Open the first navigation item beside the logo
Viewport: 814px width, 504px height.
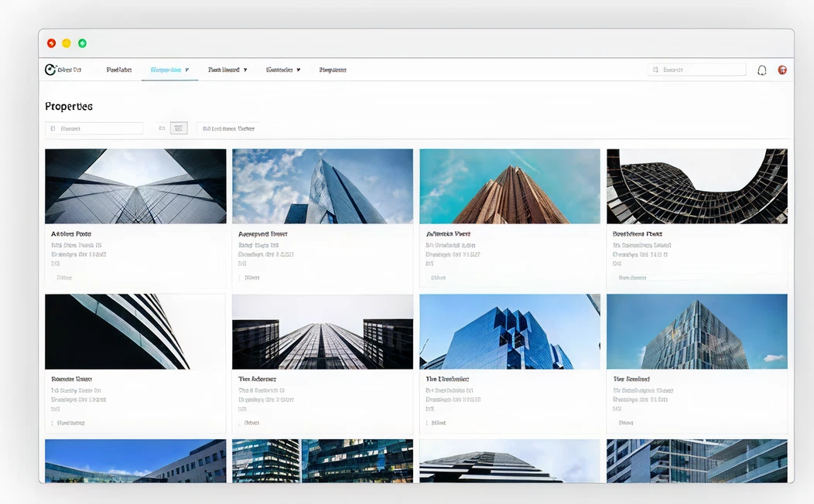[118, 70]
